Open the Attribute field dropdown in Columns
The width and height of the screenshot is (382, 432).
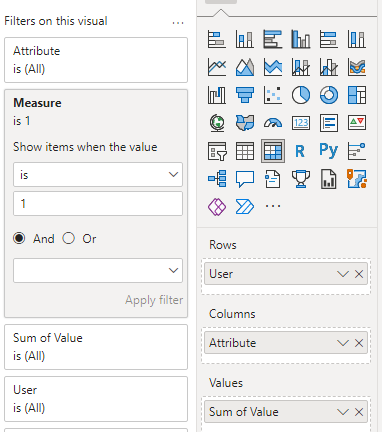[343, 343]
